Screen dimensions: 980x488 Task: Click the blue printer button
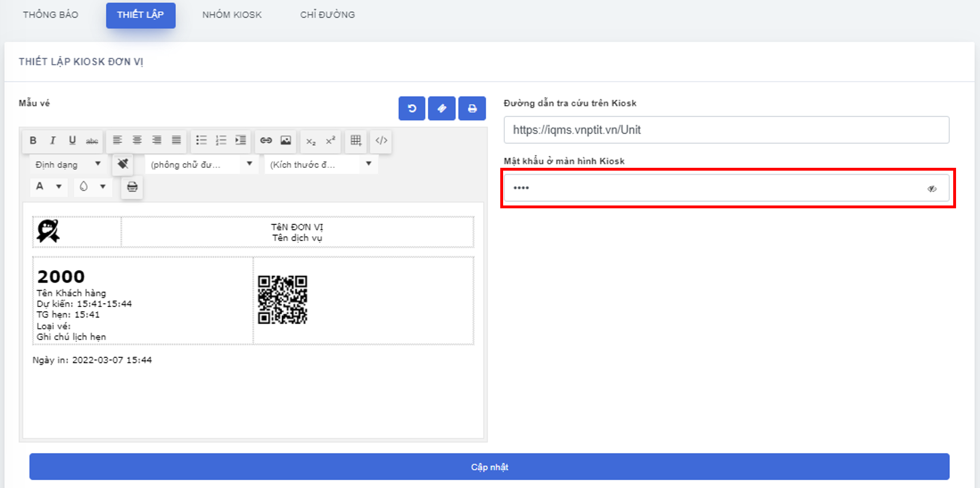(x=472, y=108)
